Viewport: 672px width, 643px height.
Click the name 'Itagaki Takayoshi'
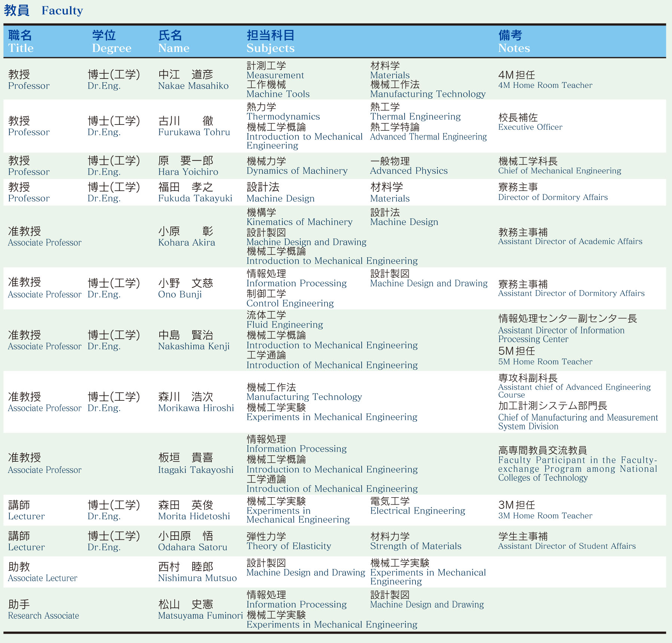[x=196, y=470]
